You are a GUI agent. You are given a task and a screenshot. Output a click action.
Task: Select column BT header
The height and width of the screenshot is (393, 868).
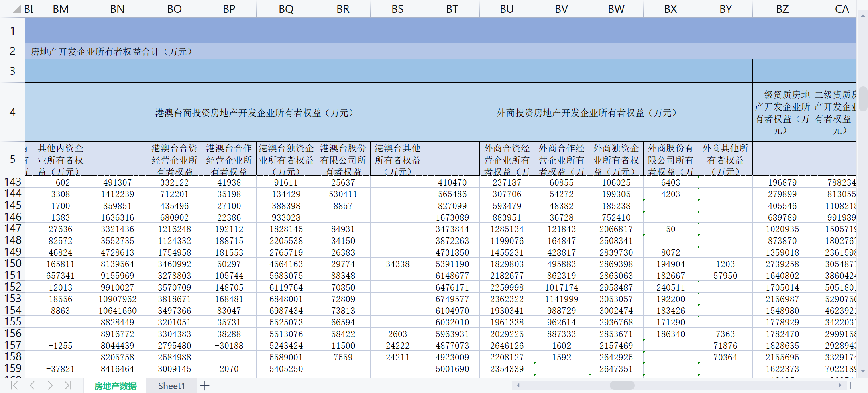click(452, 9)
